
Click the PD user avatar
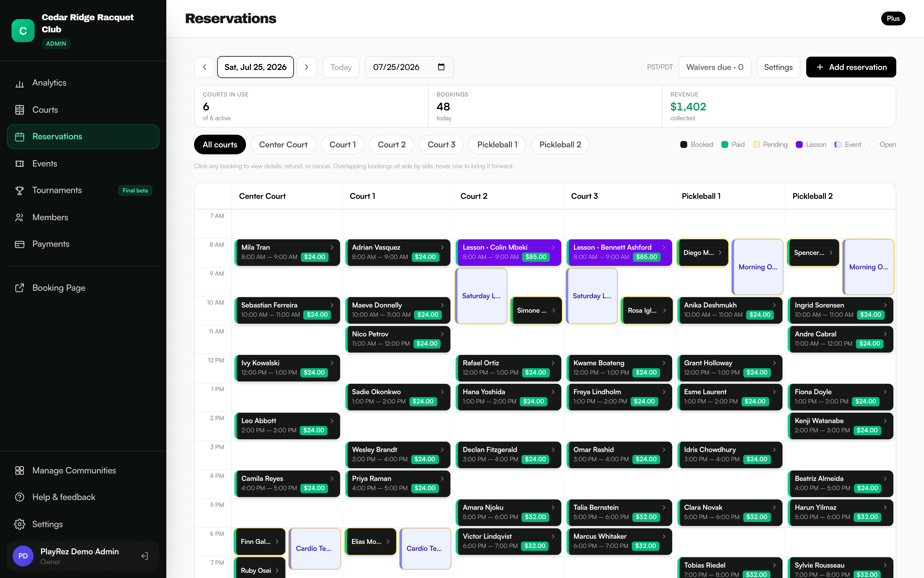click(x=23, y=556)
